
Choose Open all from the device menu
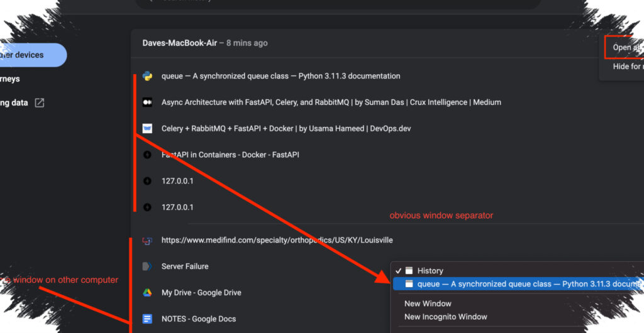click(x=626, y=48)
